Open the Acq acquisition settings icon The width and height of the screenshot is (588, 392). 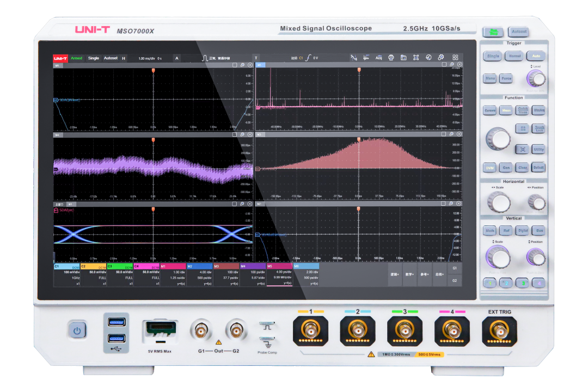point(378,57)
